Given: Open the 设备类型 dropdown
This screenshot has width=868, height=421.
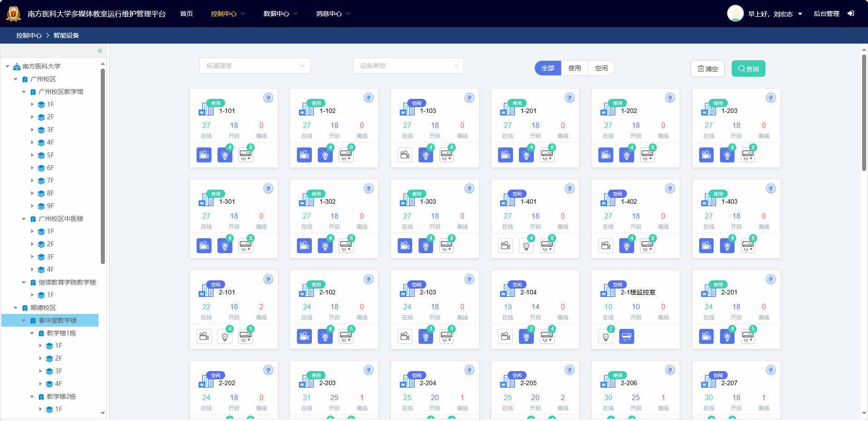Looking at the screenshot, I should (x=408, y=66).
